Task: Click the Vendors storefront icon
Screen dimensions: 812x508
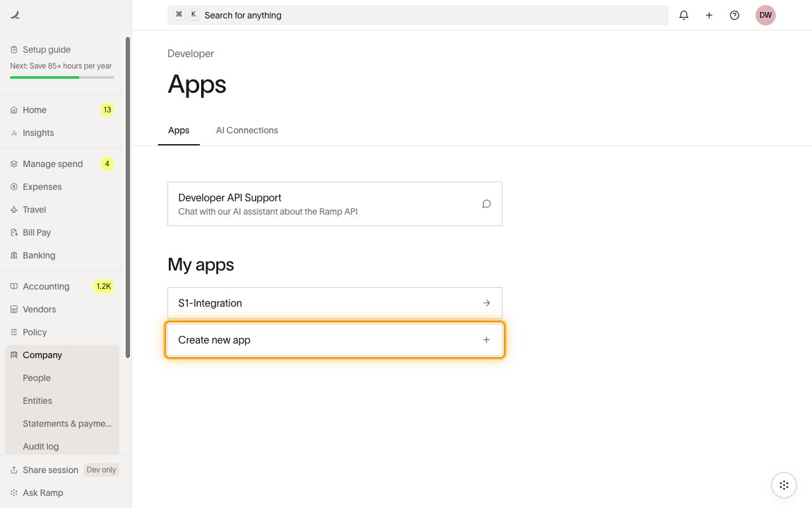Action: click(x=14, y=309)
